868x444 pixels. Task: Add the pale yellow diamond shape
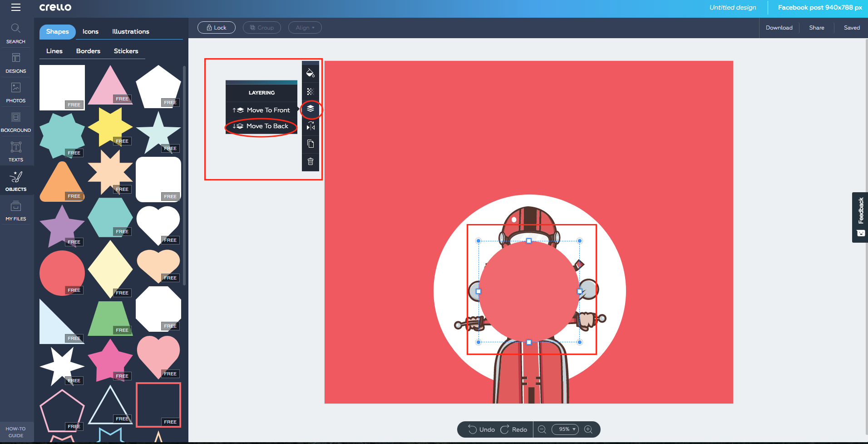tap(110, 269)
